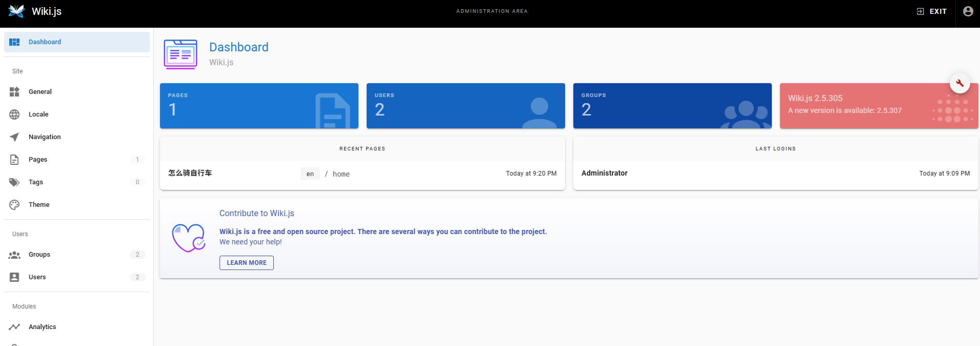Click the red wrench upgrade icon
The height and width of the screenshot is (346, 980).
tap(959, 83)
